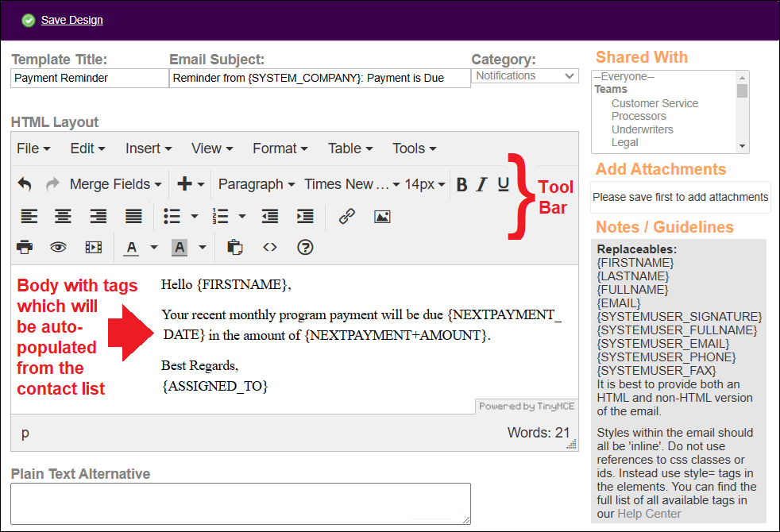Click the help question mark icon
The image size is (780, 532).
(305, 247)
